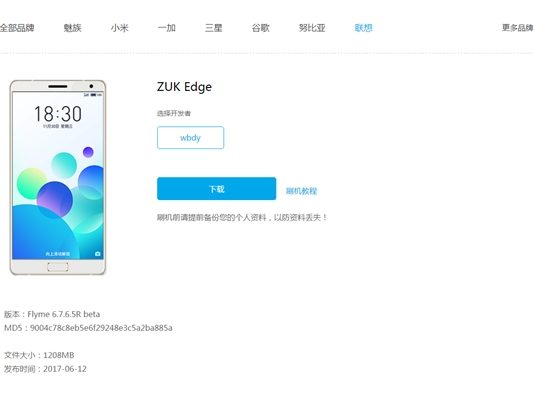Click the ZUK Edge phone image
This screenshot has height=407, width=534.
click(58, 177)
